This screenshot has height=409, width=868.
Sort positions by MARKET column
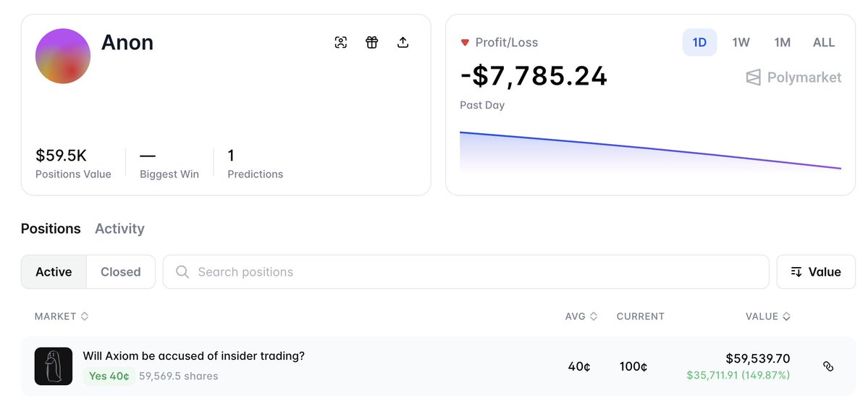click(62, 316)
